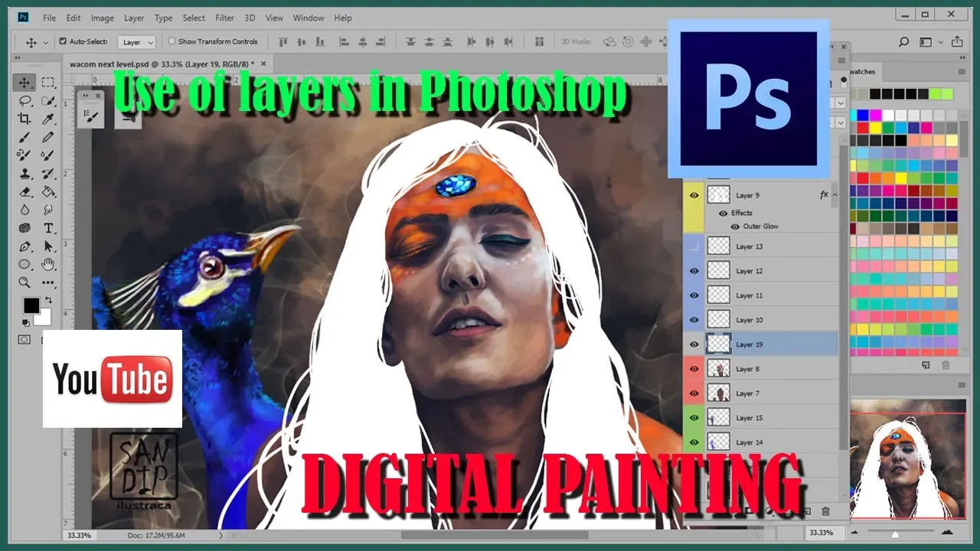The width and height of the screenshot is (980, 551).
Task: Click the foreground color swatch
Action: point(31,305)
